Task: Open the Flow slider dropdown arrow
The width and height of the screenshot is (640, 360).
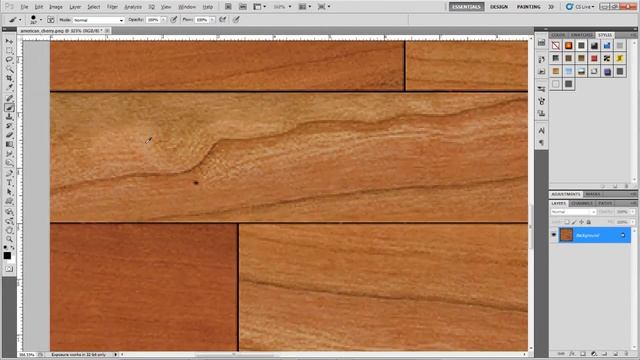Action: pos(212,20)
